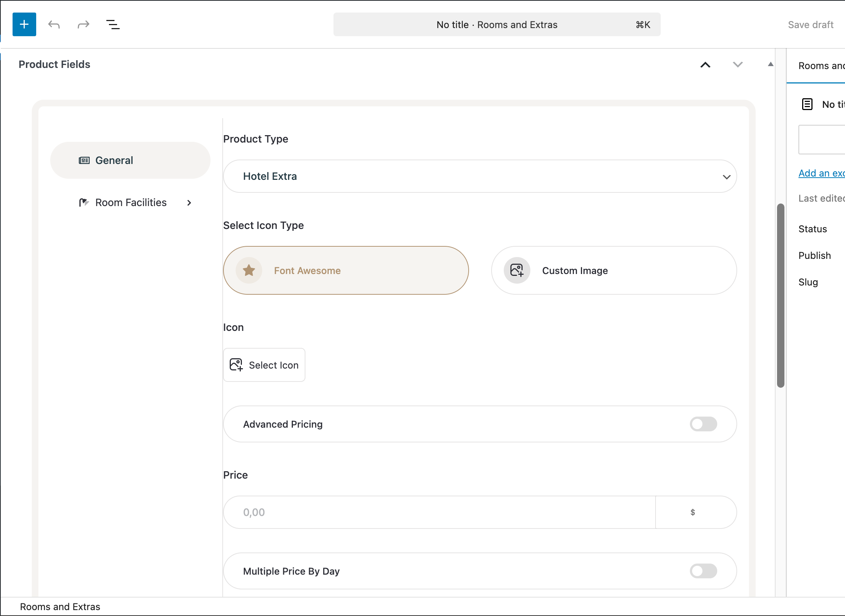The width and height of the screenshot is (845, 616).
Task: Open the document overview list icon
Action: pos(113,25)
